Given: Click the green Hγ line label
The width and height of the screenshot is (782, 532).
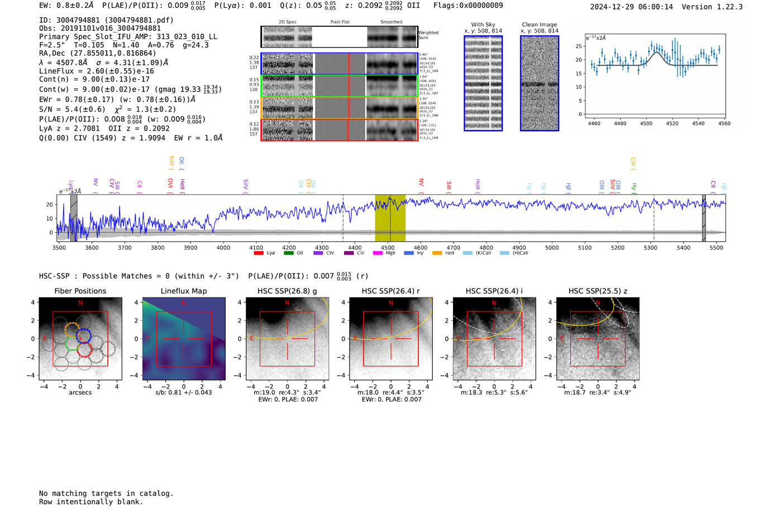Looking at the screenshot, I should 633,188.
